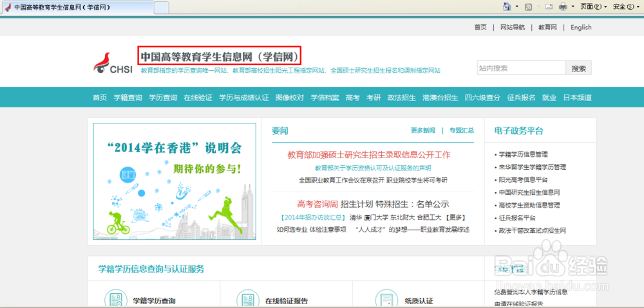Click the top 首页 utility link

coord(480,28)
